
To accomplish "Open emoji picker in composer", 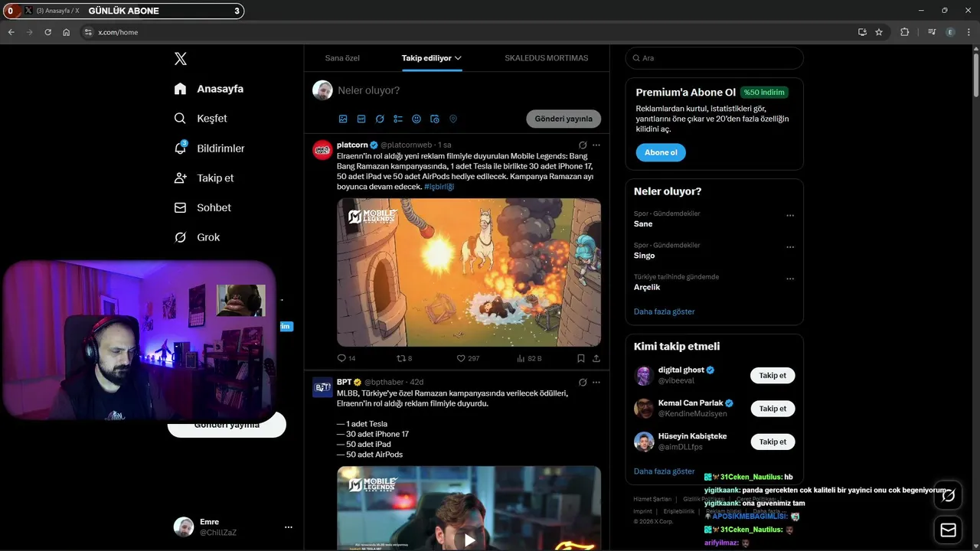I will (416, 119).
